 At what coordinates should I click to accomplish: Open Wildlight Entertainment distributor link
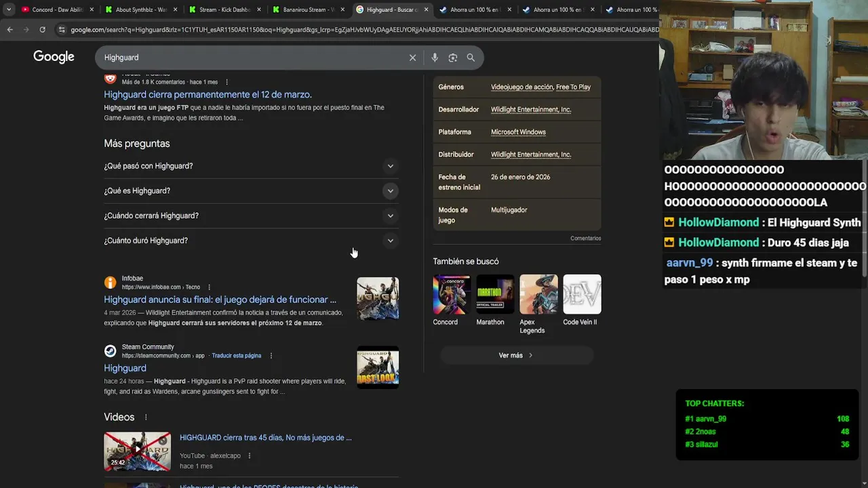[x=531, y=155]
